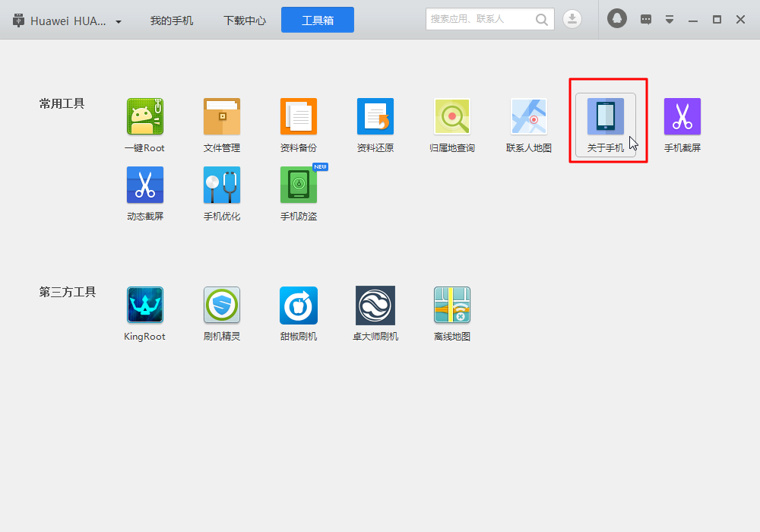Open 手机优化 phone optimization tool
Image resolution: width=760 pixels, height=532 pixels.
(222, 193)
